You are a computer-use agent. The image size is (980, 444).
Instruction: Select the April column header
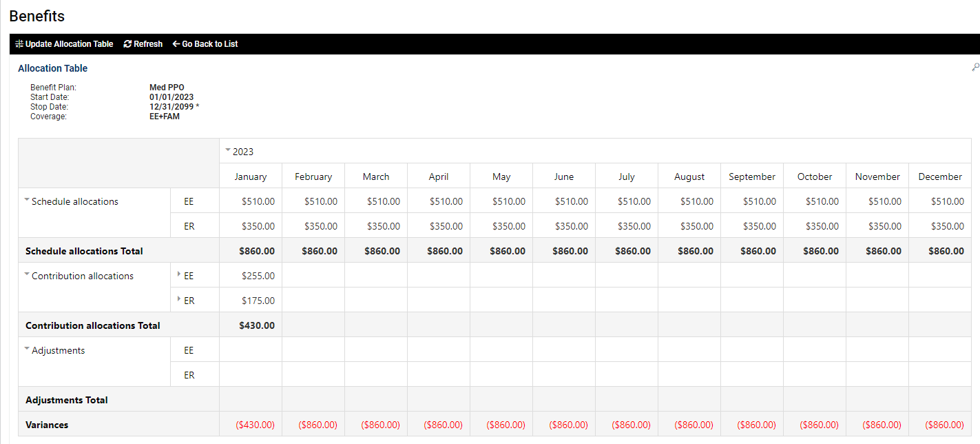pos(439,176)
